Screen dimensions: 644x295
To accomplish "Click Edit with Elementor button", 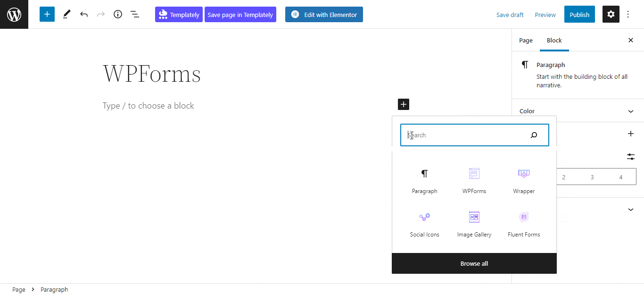I will [x=324, y=14].
